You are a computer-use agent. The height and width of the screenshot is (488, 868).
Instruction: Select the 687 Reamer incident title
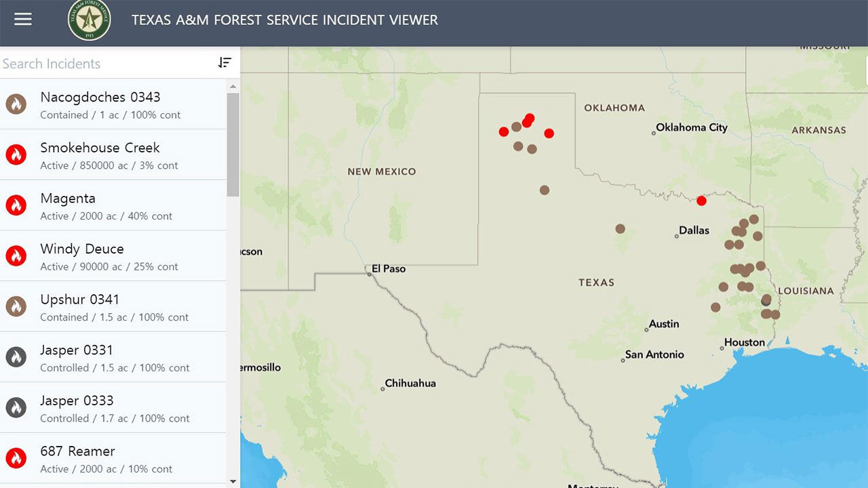[x=77, y=451]
